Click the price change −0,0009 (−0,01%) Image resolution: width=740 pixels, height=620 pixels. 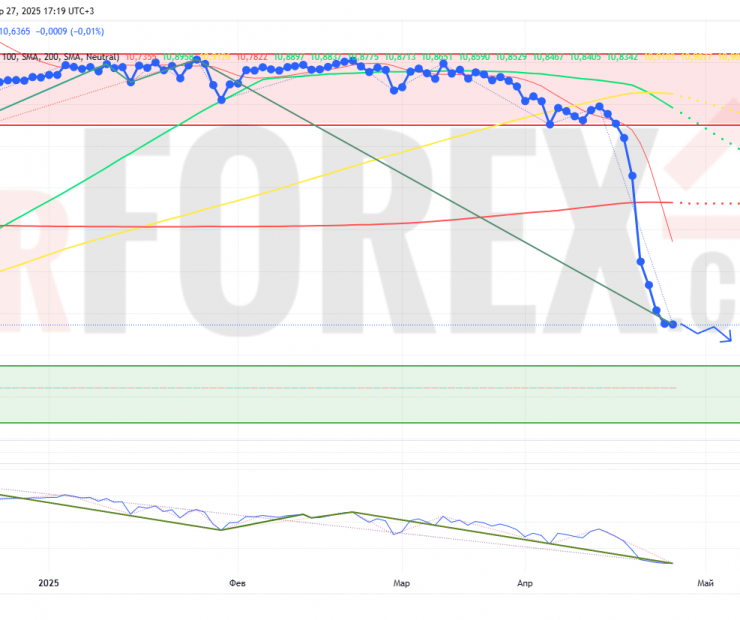point(70,32)
